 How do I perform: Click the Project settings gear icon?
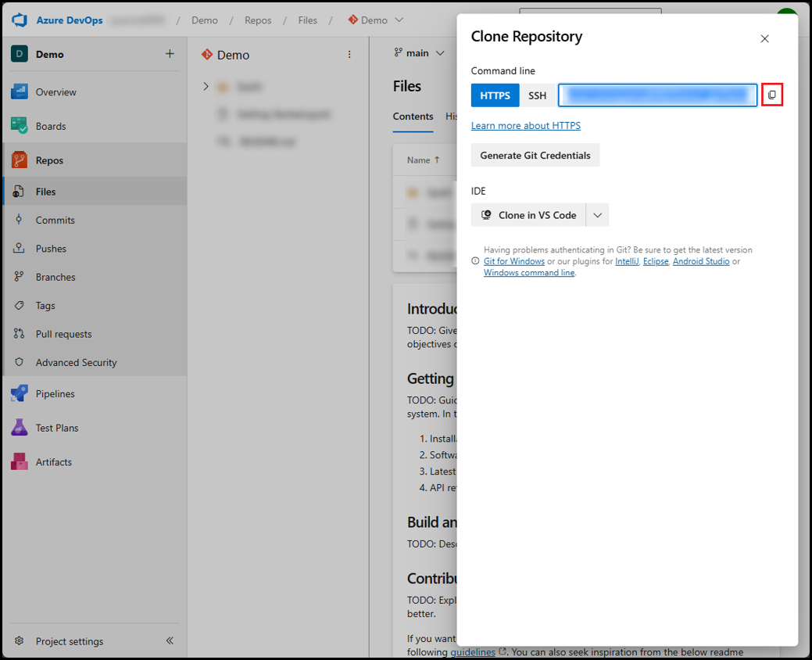point(20,640)
